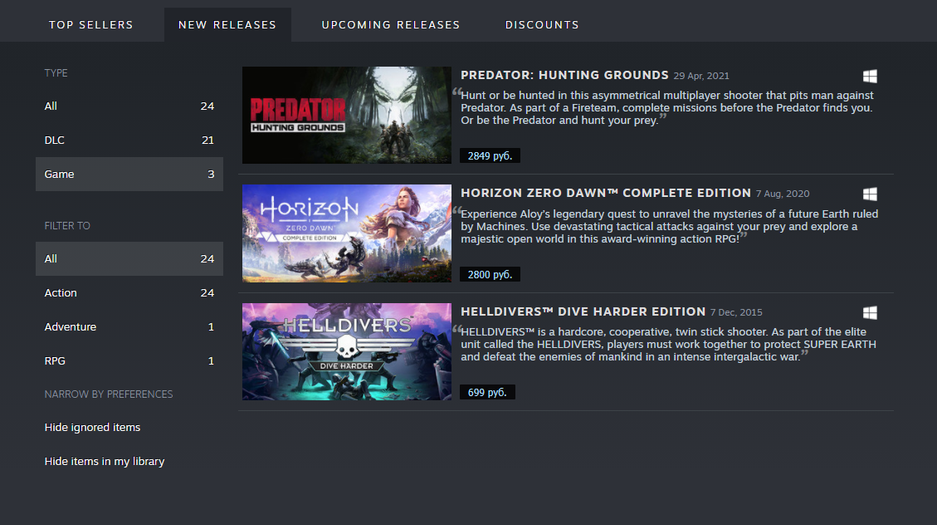The width and height of the screenshot is (937, 525).
Task: Click the 7 Dec, 2015 release date
Action: pos(736,312)
